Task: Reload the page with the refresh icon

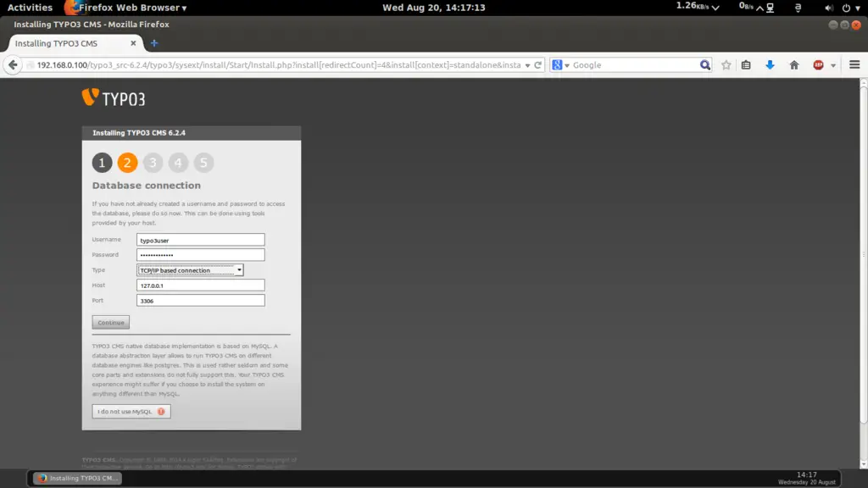Action: (x=537, y=64)
